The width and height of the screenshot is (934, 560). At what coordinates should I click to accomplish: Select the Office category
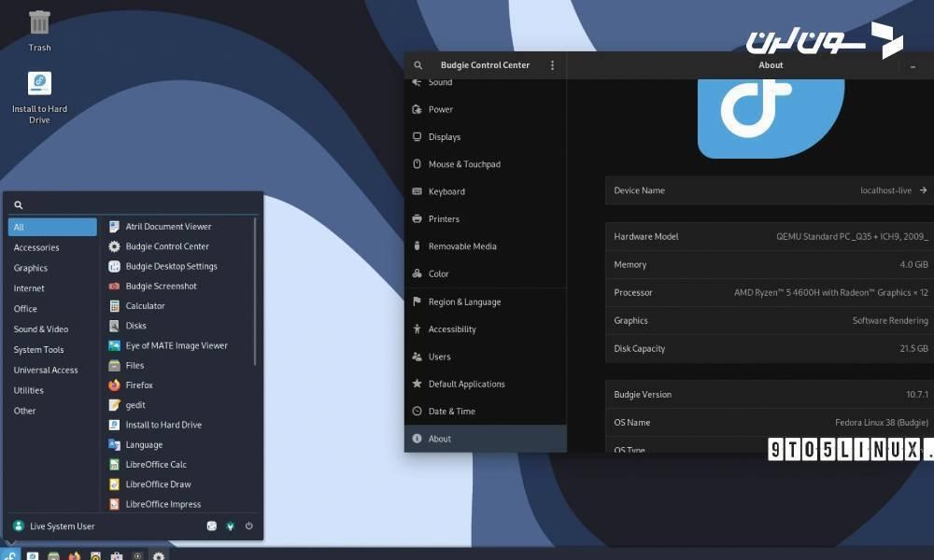click(x=52, y=308)
